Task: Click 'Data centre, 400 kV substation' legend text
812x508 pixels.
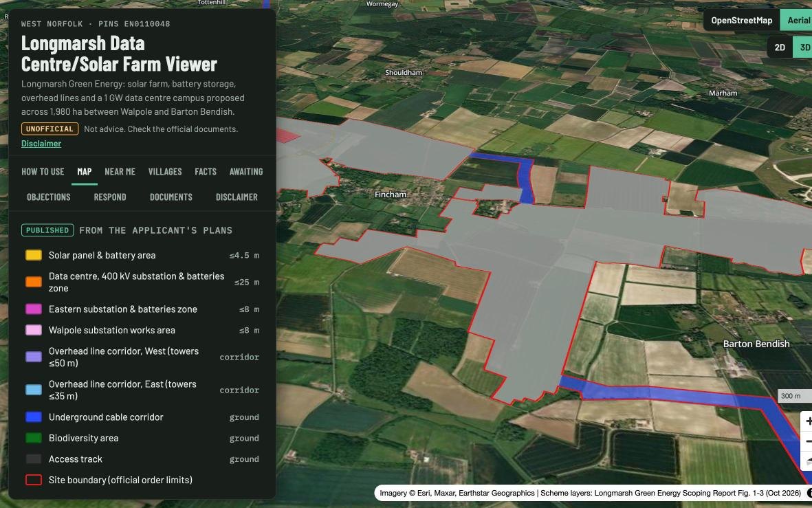Action: point(137,282)
